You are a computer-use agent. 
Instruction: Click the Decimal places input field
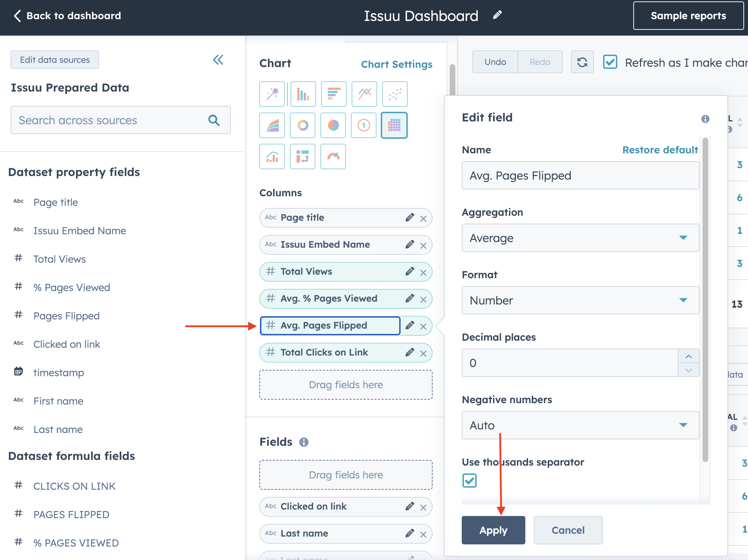pyautogui.click(x=570, y=363)
